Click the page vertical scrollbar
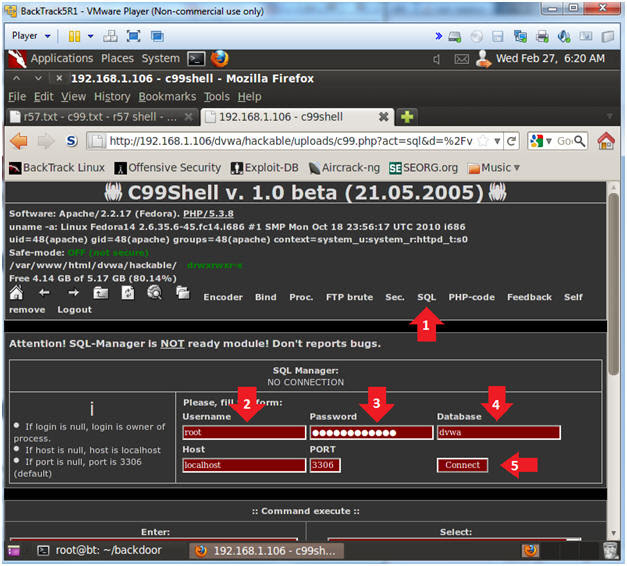This screenshot has width=627, height=566. point(613,284)
